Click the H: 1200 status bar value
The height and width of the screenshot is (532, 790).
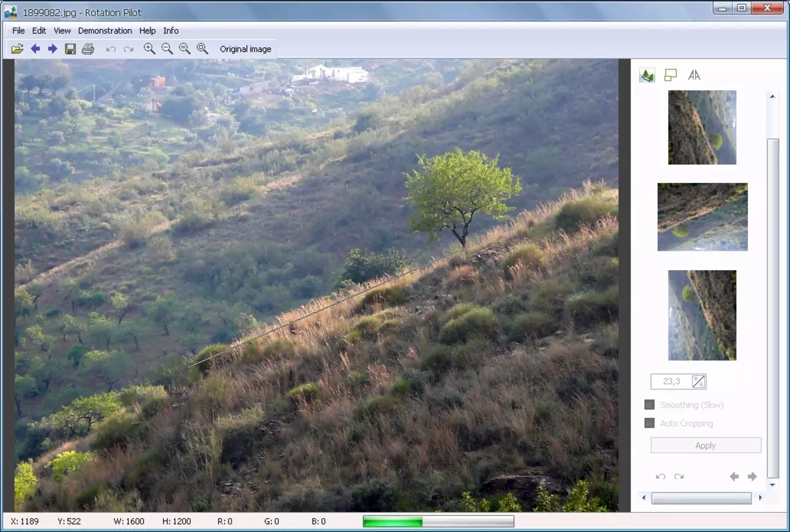tap(176, 521)
